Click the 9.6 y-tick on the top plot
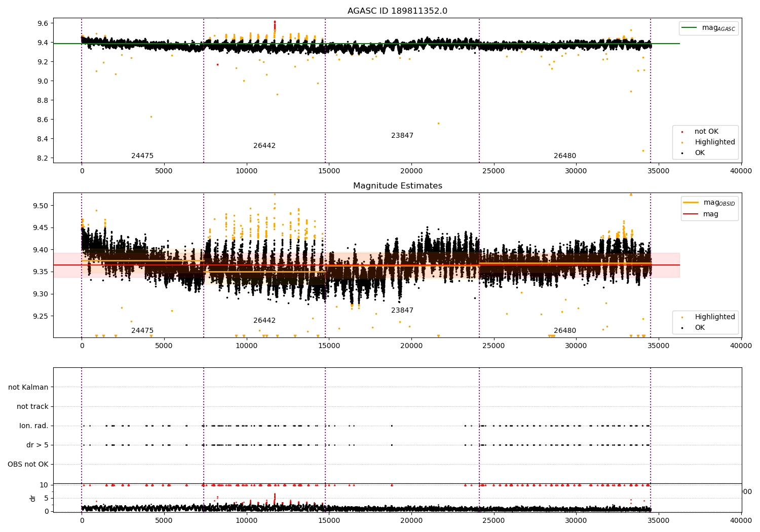760x532 pixels. (x=43, y=23)
